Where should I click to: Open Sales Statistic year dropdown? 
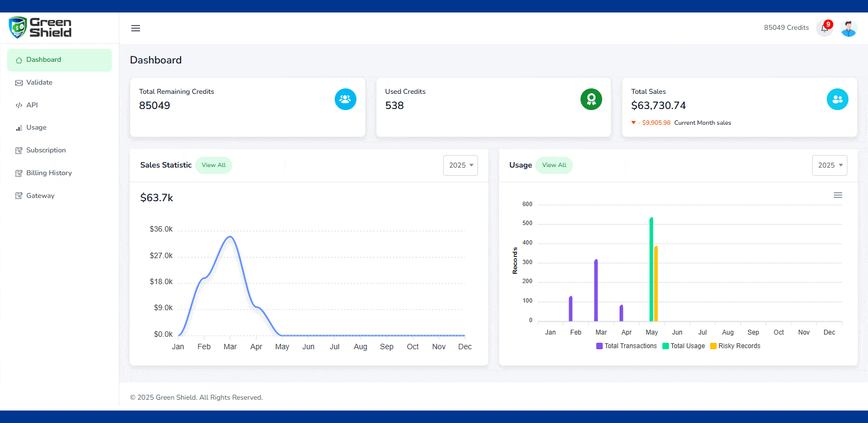[461, 165]
